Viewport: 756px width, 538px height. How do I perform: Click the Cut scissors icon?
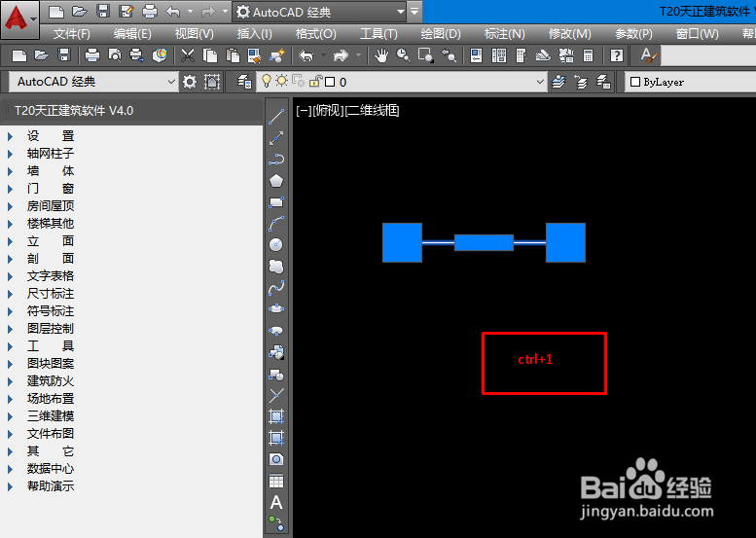point(188,55)
